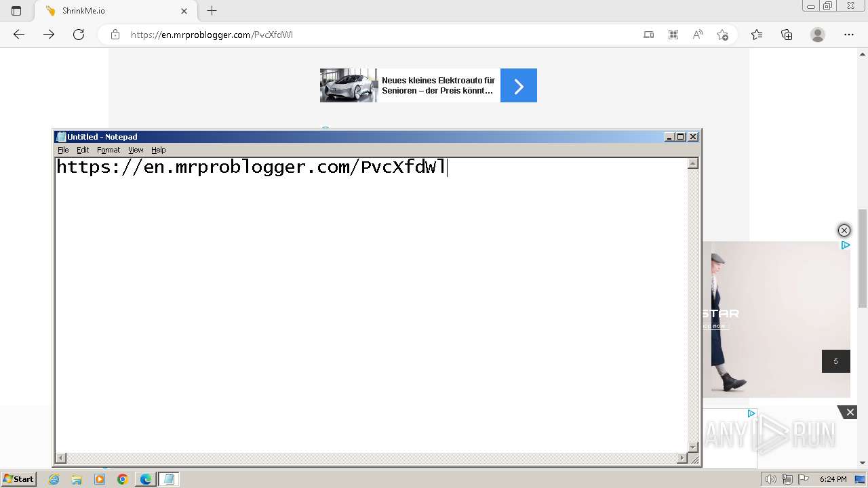The height and width of the screenshot is (488, 868).
Task: Open Windows Media Player from taskbar
Action: point(100,479)
